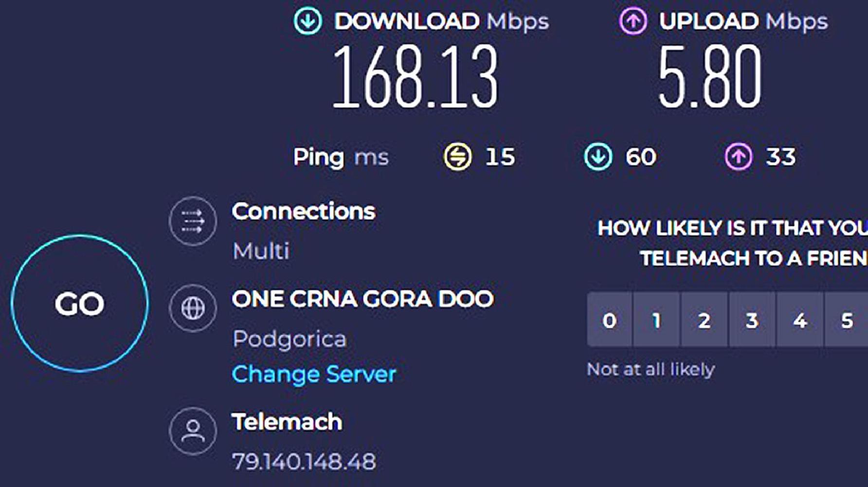This screenshot has height=487, width=868.
Task: Pick rating 5 on likelihood scale
Action: point(847,320)
